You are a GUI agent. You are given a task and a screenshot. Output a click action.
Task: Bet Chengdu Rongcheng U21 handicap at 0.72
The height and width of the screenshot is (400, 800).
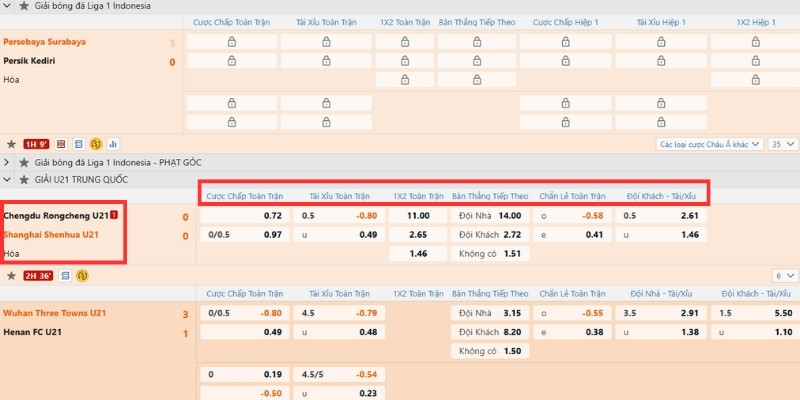point(245,216)
